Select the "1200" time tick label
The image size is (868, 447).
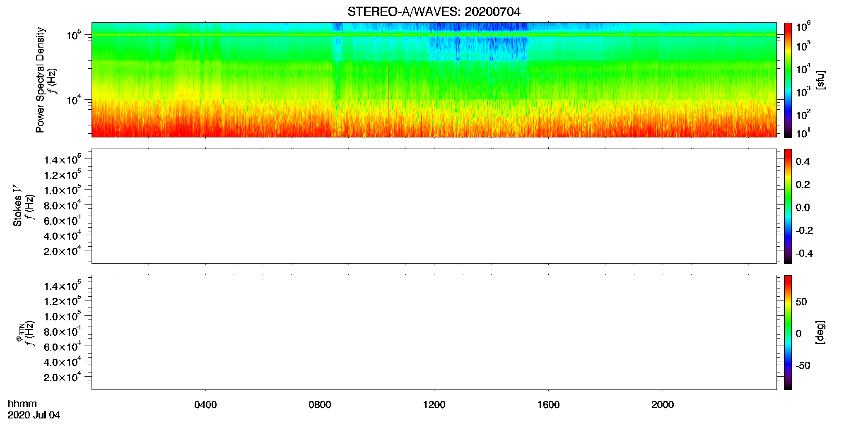coord(434,405)
